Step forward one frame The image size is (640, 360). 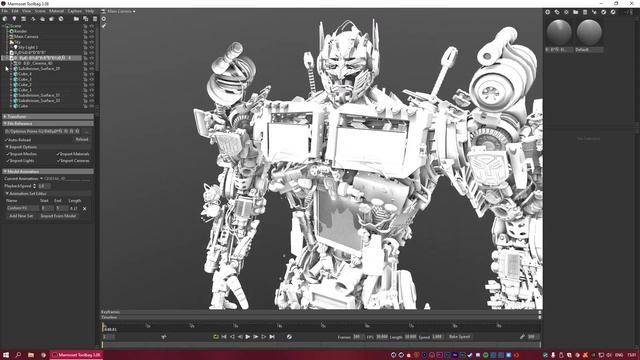256,337
